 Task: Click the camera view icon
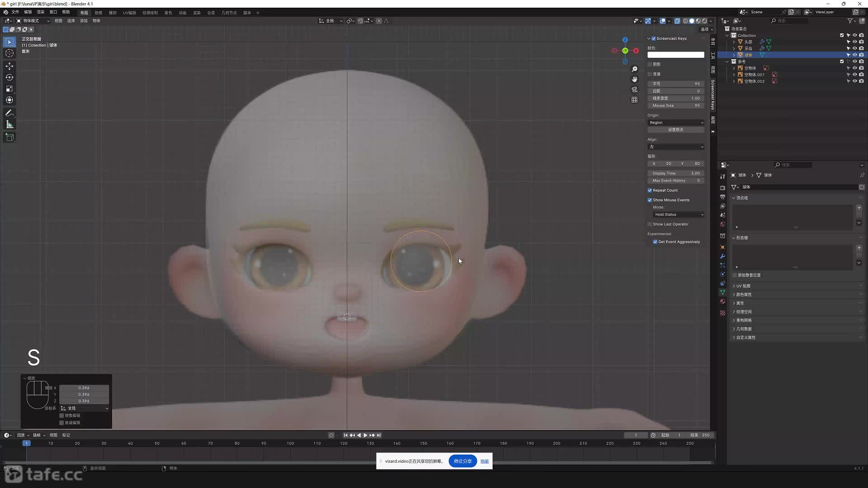[x=634, y=89]
